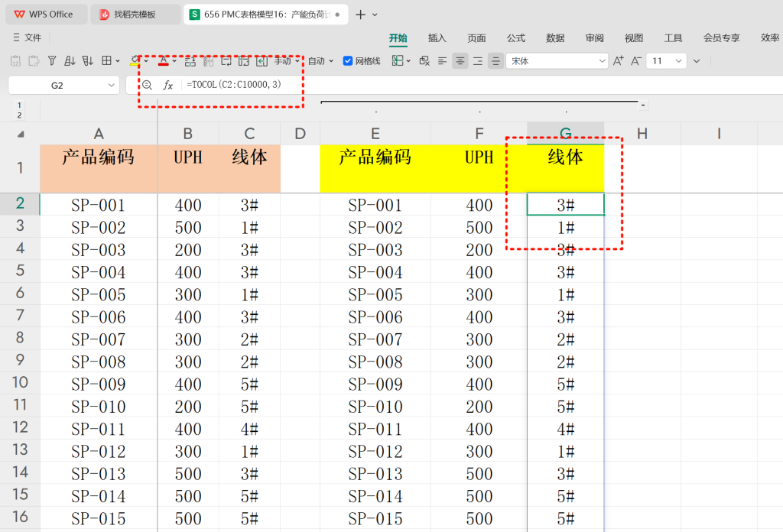
Task: Sort descending with the toolbar icon
Action: 88,61
